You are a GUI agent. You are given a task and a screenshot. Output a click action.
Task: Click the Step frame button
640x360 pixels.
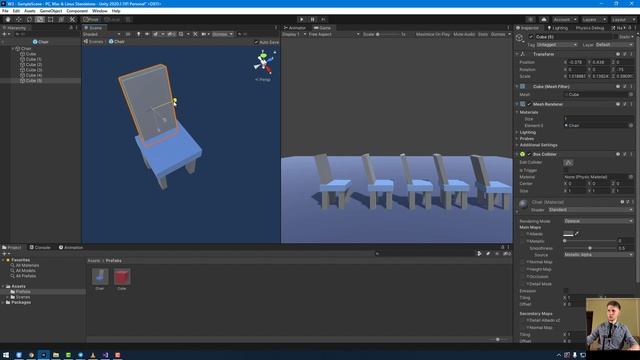click(x=323, y=19)
